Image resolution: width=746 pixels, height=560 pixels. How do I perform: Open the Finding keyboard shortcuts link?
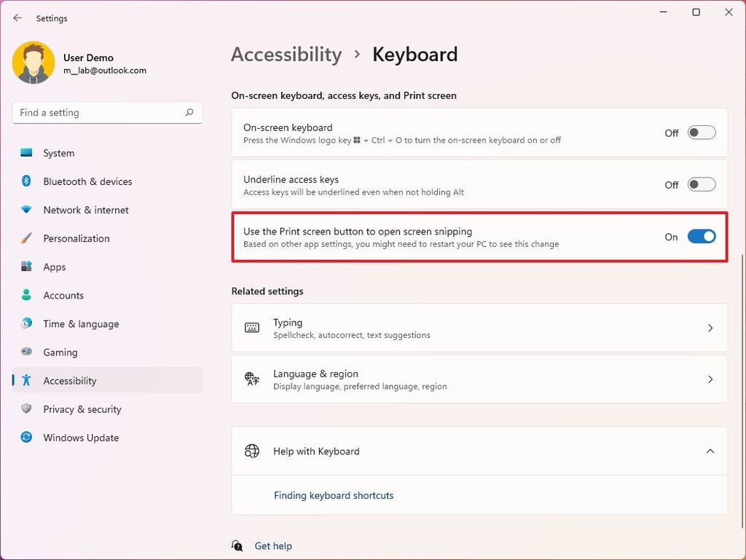click(333, 495)
